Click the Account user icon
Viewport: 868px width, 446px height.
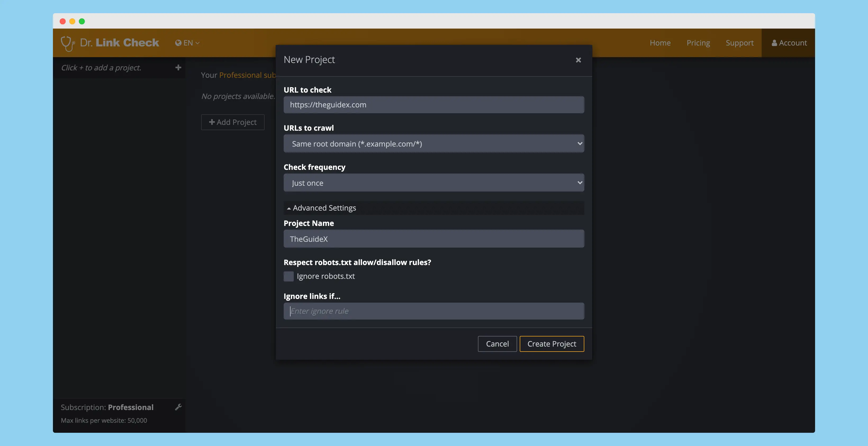click(x=774, y=43)
